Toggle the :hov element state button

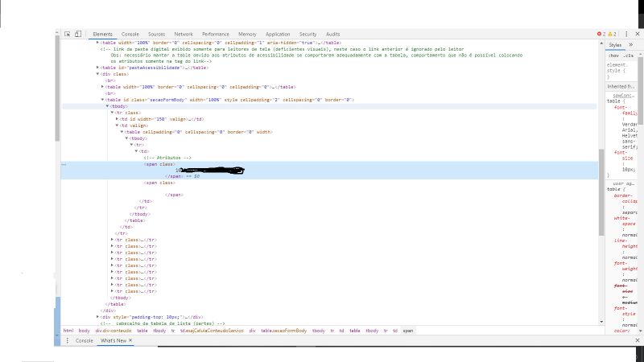pos(613,56)
